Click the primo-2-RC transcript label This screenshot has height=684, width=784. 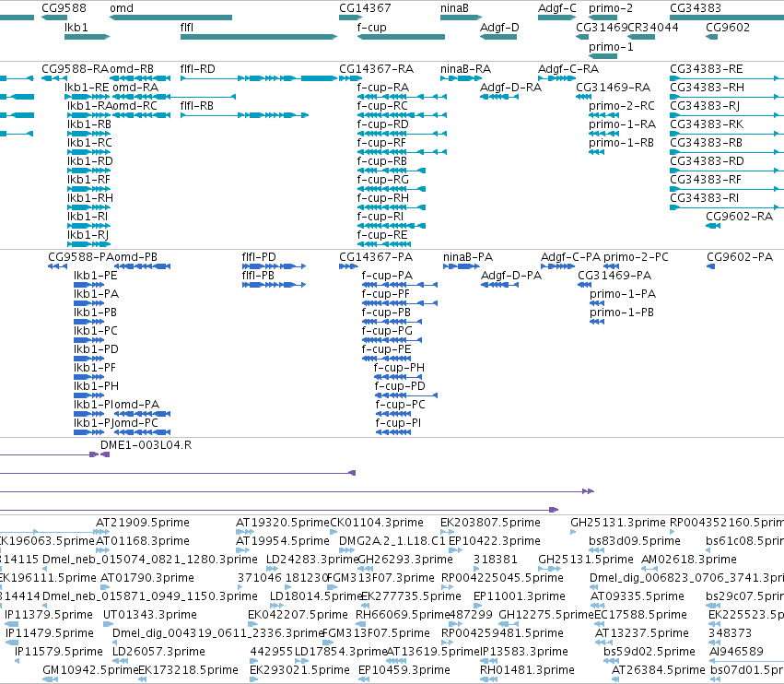pos(622,106)
